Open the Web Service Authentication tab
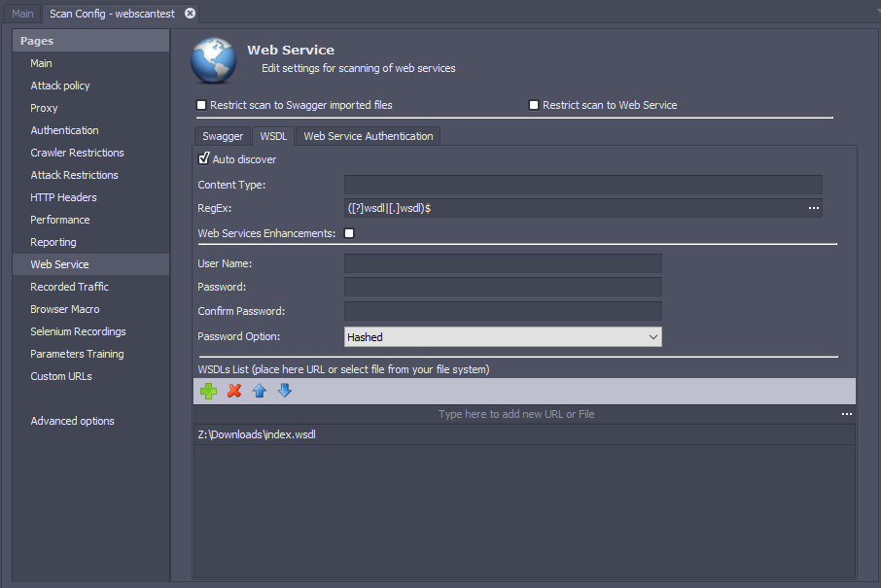The image size is (881, 588). (368, 136)
